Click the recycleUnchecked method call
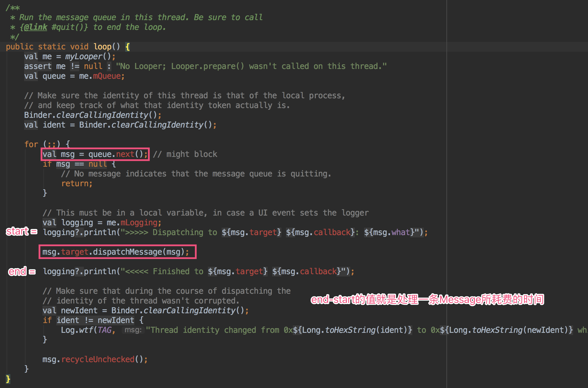588x388 pixels. point(98,360)
